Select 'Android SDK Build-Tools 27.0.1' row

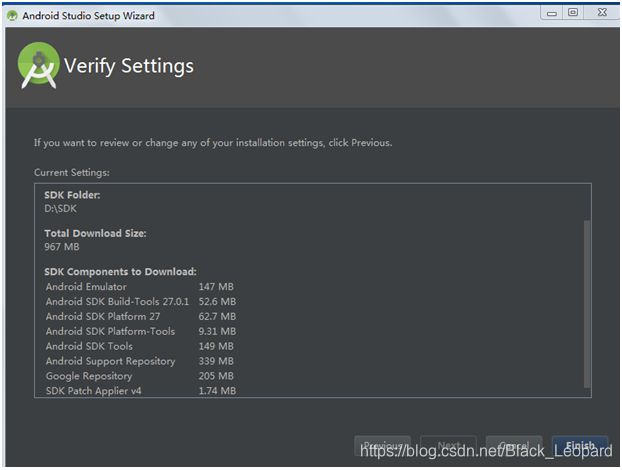(x=140, y=301)
